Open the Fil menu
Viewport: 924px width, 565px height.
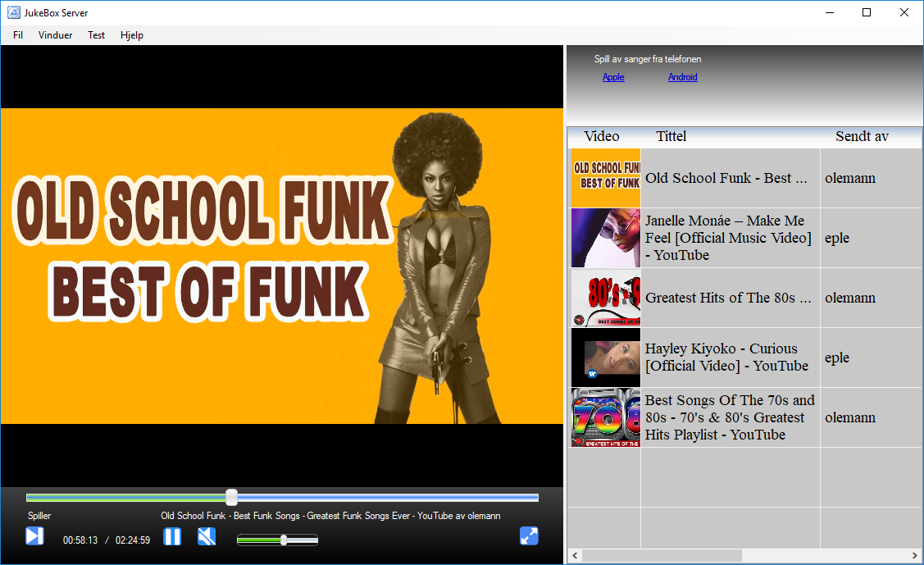pos(18,35)
